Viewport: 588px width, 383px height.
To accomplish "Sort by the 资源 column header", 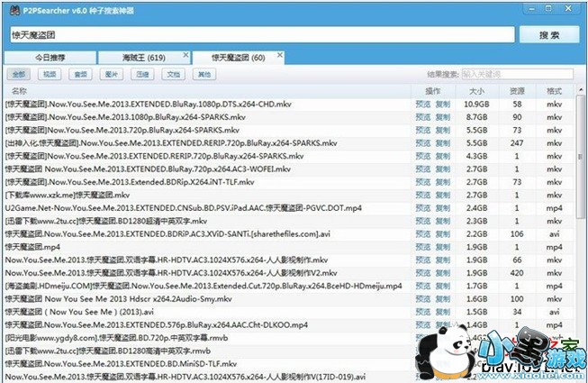I will 517,91.
